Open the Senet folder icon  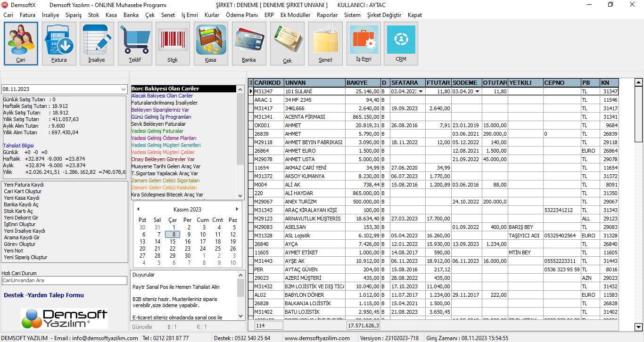pos(325,43)
